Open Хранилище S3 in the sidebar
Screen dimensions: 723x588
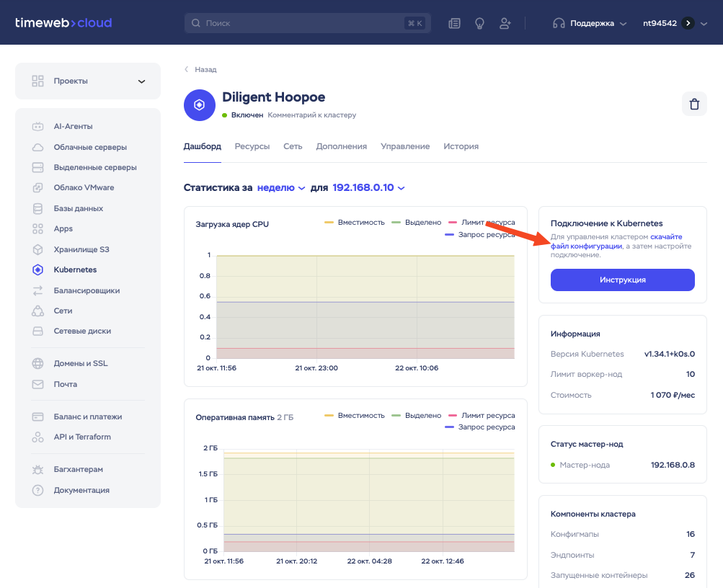81,249
